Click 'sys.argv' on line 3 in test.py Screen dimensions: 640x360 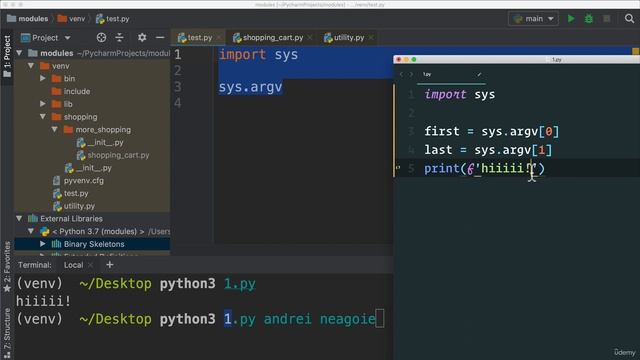point(250,87)
